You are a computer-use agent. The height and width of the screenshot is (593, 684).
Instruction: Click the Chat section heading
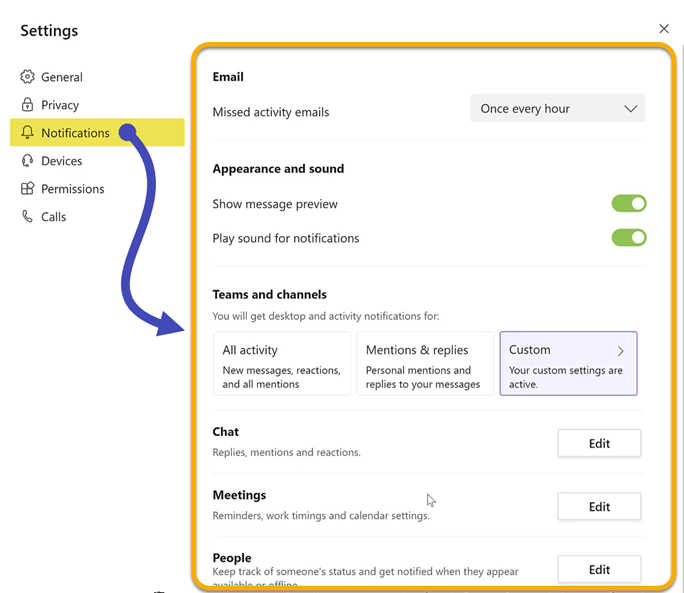point(226,432)
